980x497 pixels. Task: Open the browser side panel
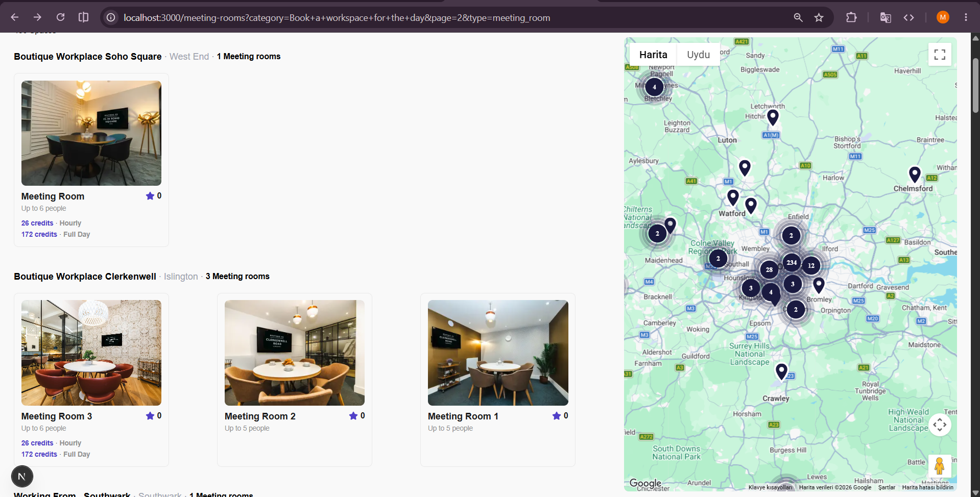pyautogui.click(x=83, y=17)
